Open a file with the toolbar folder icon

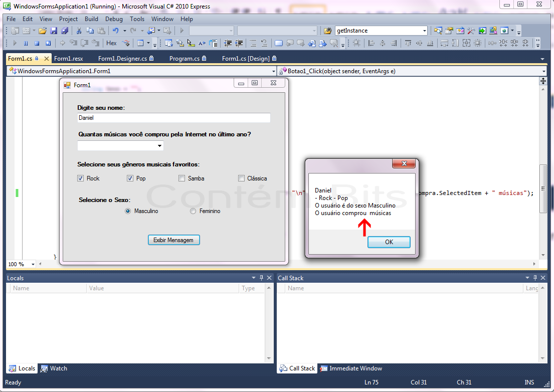point(43,31)
